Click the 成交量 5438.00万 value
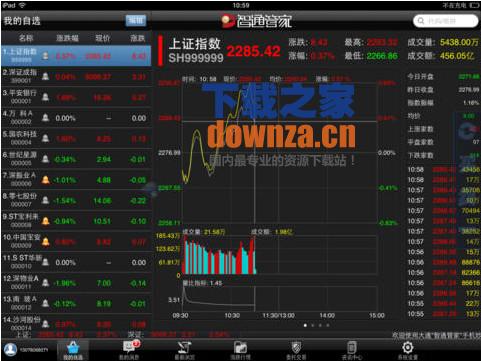 (x=459, y=42)
